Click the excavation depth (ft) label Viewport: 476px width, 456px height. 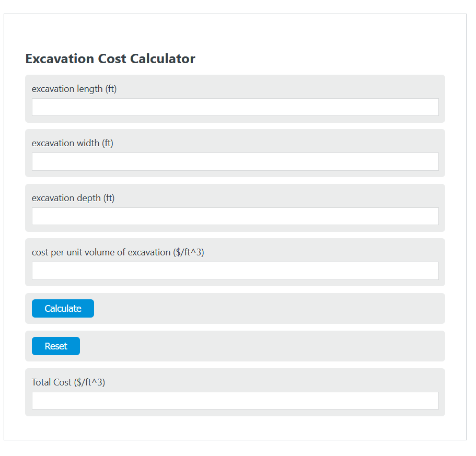pyautogui.click(x=73, y=197)
